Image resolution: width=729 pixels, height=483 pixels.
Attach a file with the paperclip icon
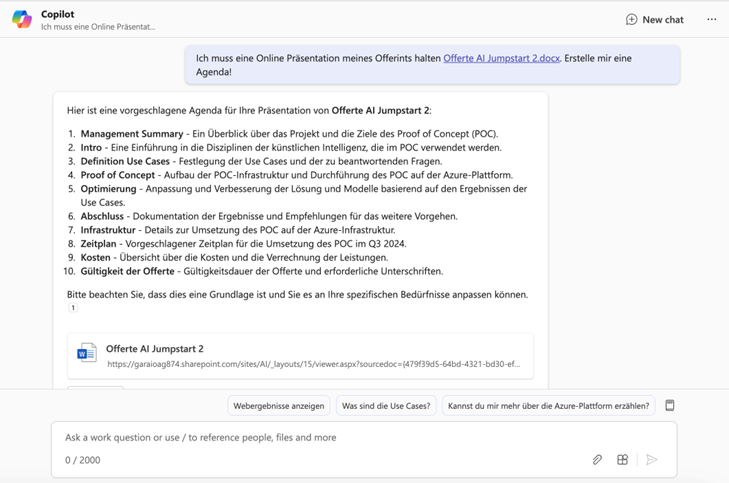coord(597,460)
